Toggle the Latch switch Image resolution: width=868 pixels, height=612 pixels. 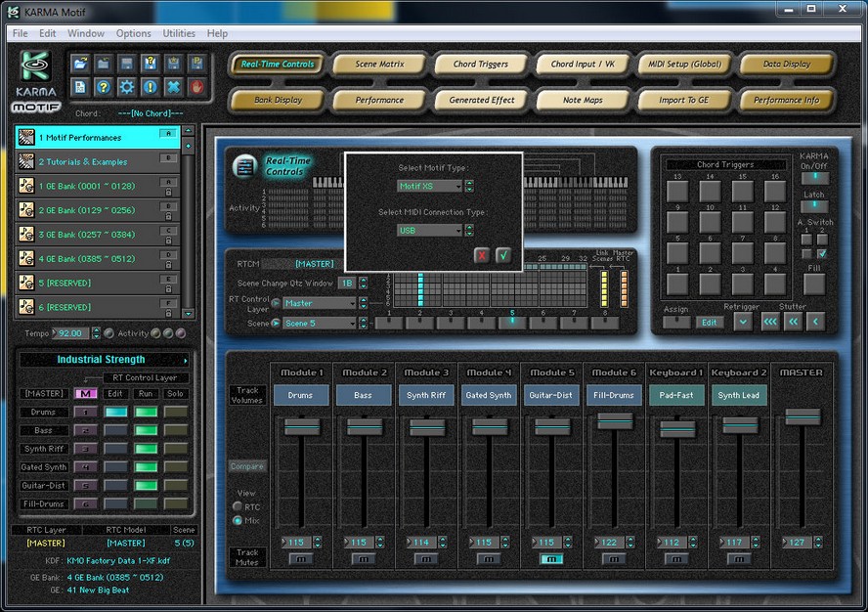[813, 206]
